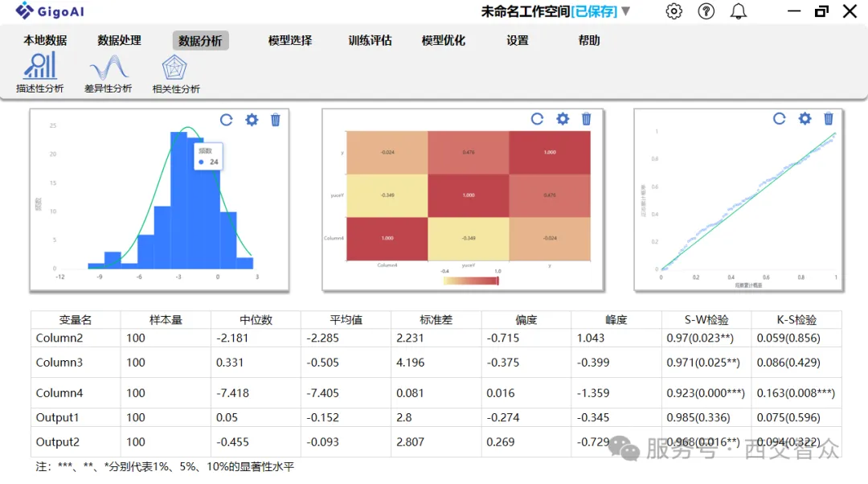Open the notification bell
The width and height of the screenshot is (868, 484).
click(x=737, y=12)
